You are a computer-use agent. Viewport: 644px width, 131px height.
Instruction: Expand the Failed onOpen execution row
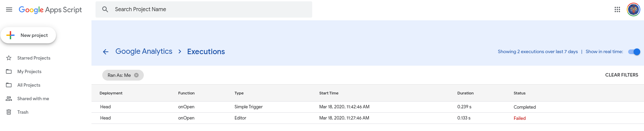point(368,118)
